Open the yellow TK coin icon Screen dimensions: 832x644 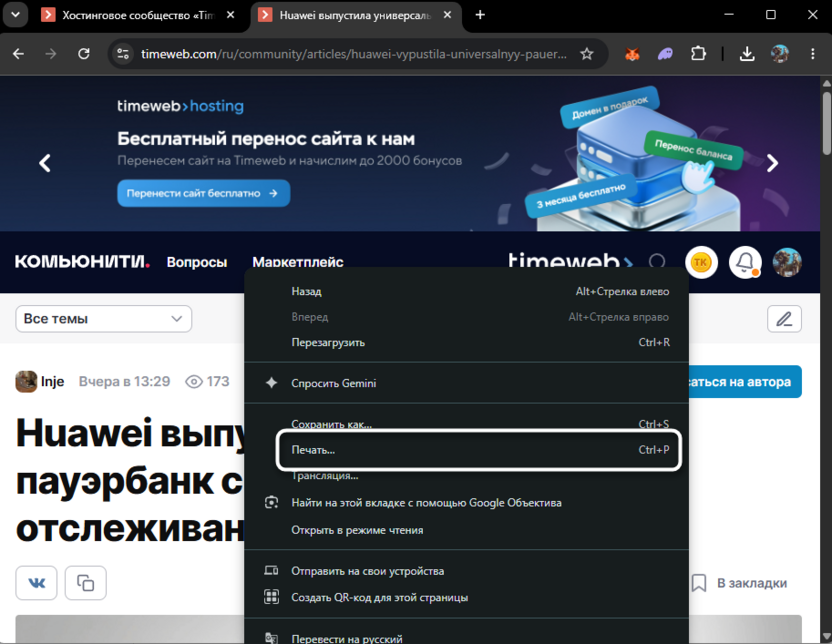coord(701,262)
